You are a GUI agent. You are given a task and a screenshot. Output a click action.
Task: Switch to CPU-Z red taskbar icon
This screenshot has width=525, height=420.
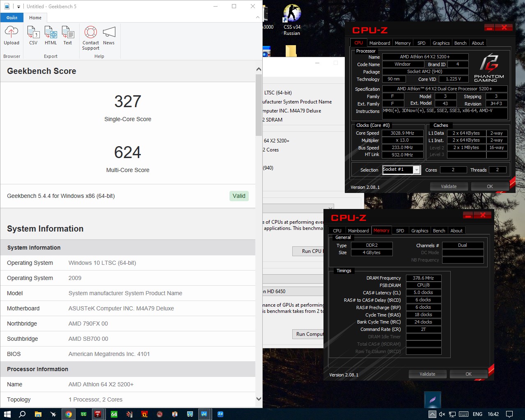point(98,414)
